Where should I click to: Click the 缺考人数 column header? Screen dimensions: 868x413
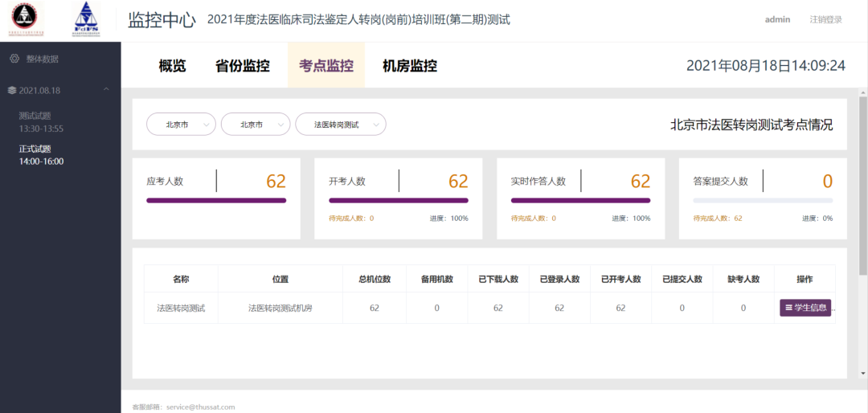(x=743, y=279)
